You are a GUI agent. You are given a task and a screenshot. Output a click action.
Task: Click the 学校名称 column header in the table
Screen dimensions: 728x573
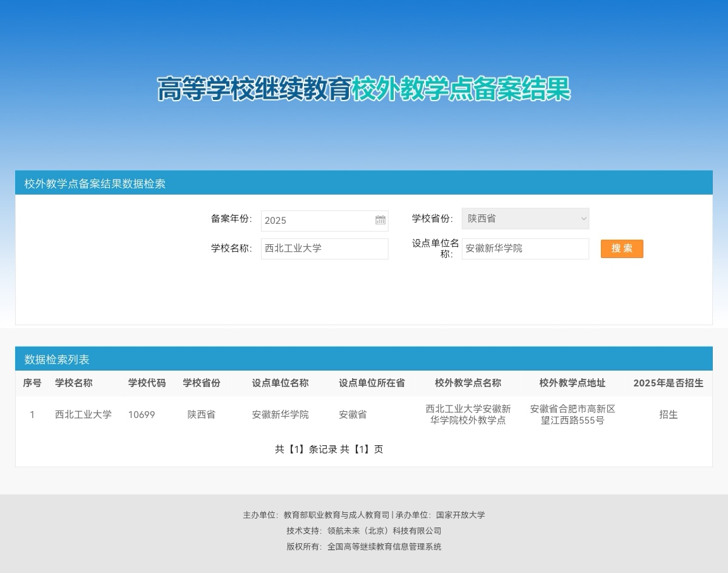(x=74, y=383)
